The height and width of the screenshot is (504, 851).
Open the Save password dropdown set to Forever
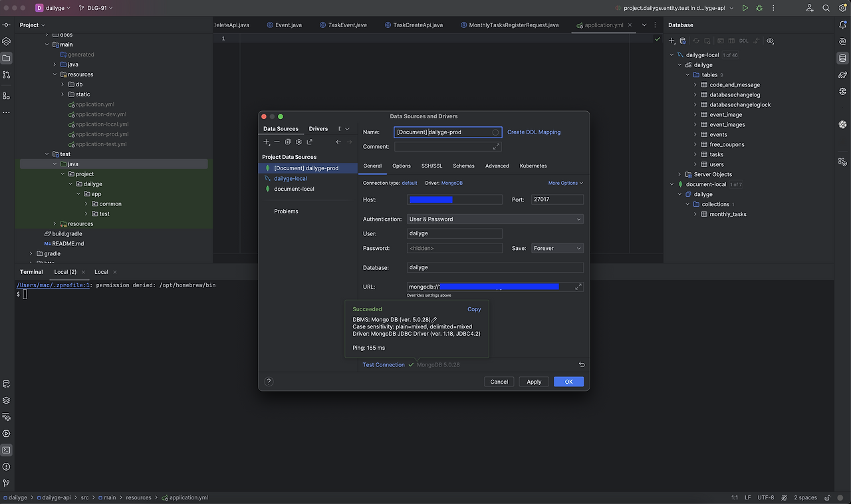coord(557,248)
